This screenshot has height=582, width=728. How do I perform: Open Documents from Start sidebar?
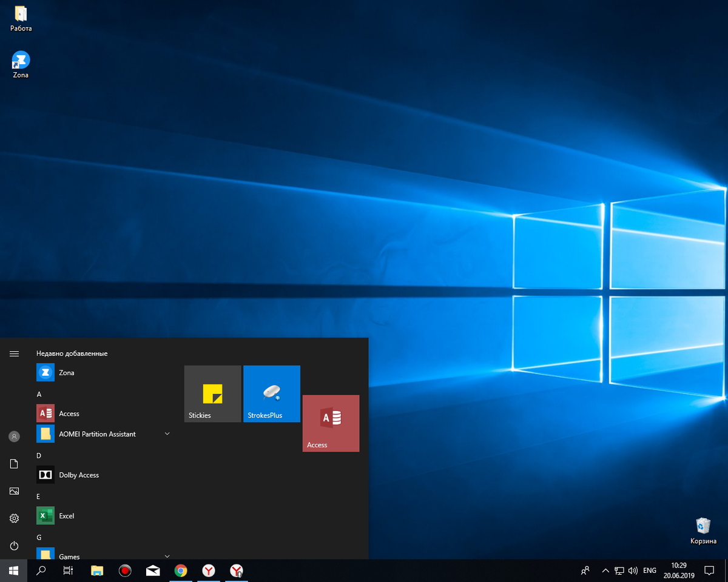pyautogui.click(x=14, y=464)
